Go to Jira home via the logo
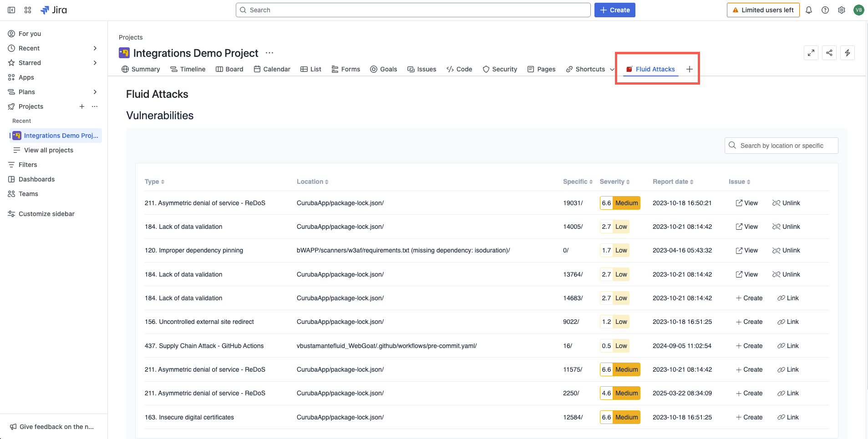This screenshot has height=439, width=868. tap(54, 10)
